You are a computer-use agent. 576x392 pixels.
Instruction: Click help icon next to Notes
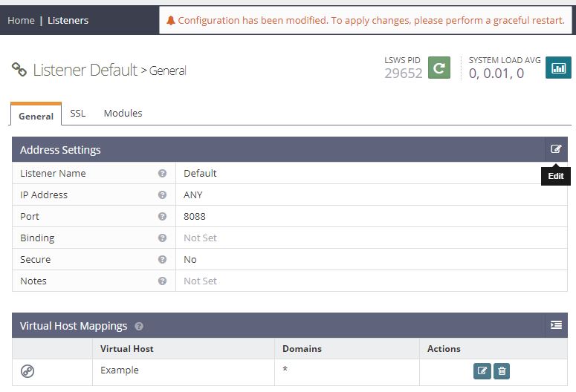click(x=162, y=281)
